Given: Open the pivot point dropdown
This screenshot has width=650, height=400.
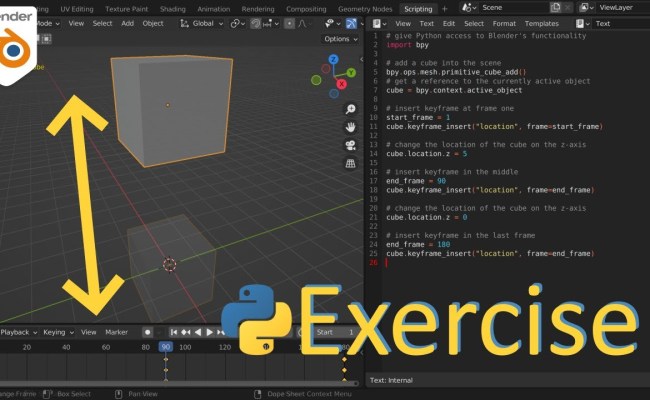Looking at the screenshot, I should (238, 24).
